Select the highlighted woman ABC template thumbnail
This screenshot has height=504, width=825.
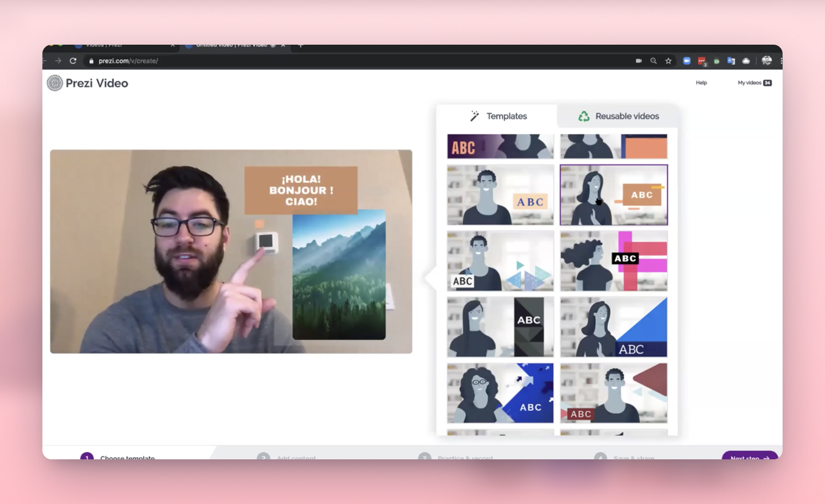click(613, 195)
